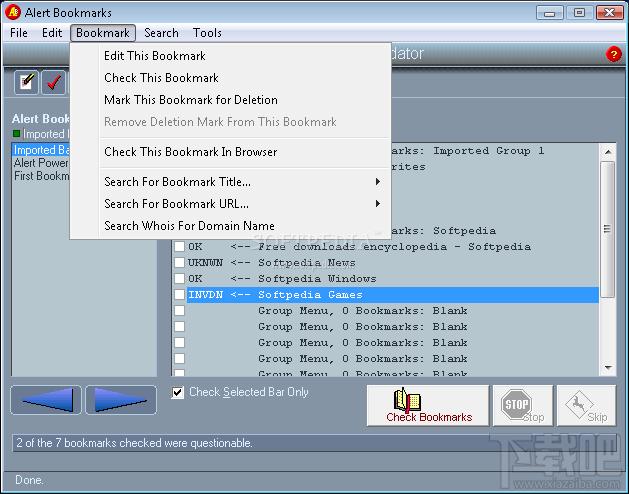Click the edit bookmark pencil toolbar icon
629x494 pixels.
26,83
